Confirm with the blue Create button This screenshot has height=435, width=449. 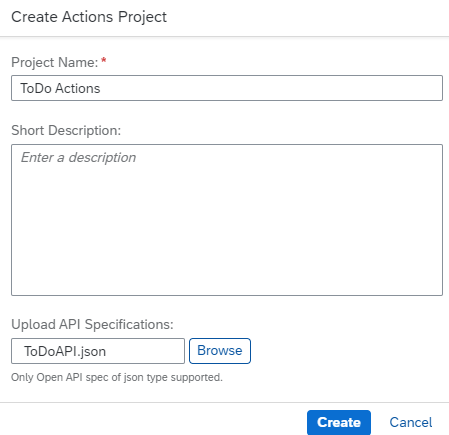click(339, 422)
